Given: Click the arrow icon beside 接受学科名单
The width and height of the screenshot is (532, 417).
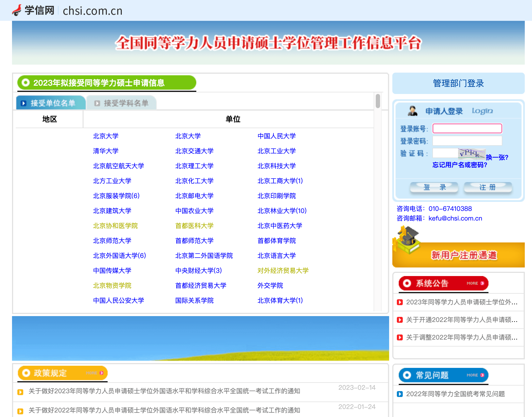Looking at the screenshot, I should pyautogui.click(x=97, y=103).
